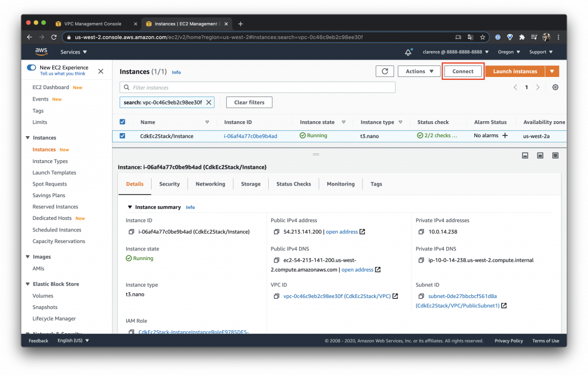
Task: Open EC2 Dashboard in sidebar
Action: tap(51, 87)
